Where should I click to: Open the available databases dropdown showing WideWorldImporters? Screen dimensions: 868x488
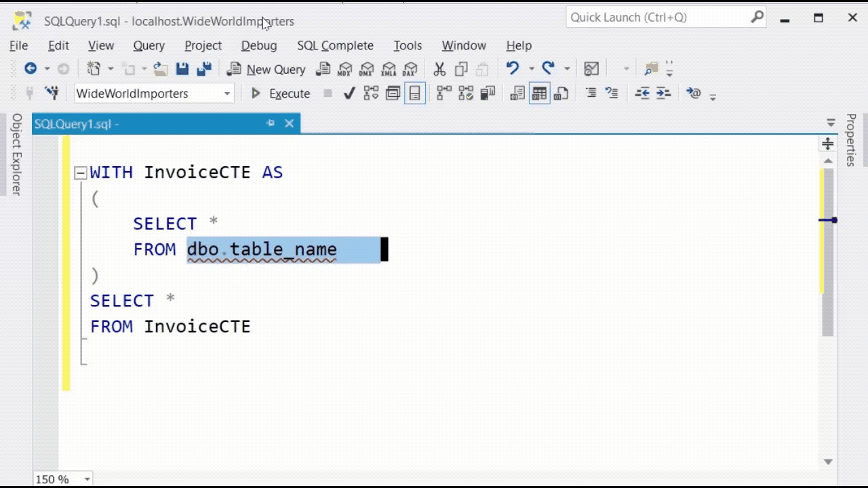tap(227, 94)
